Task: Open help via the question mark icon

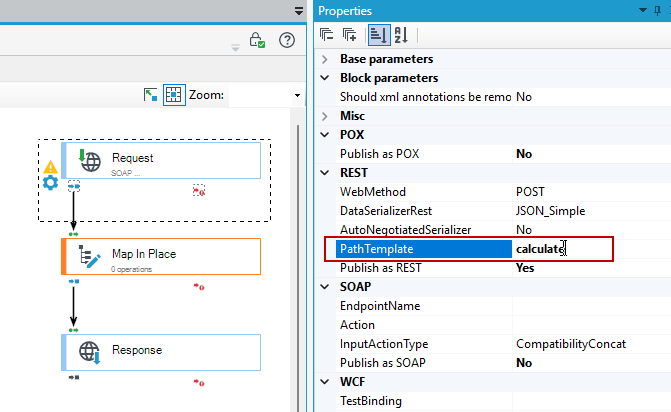Action: pos(287,40)
